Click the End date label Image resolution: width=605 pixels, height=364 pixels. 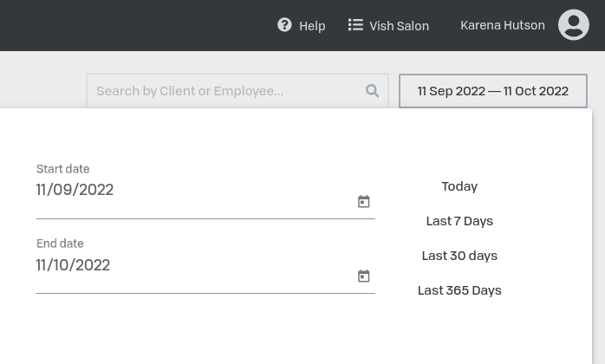pos(60,244)
